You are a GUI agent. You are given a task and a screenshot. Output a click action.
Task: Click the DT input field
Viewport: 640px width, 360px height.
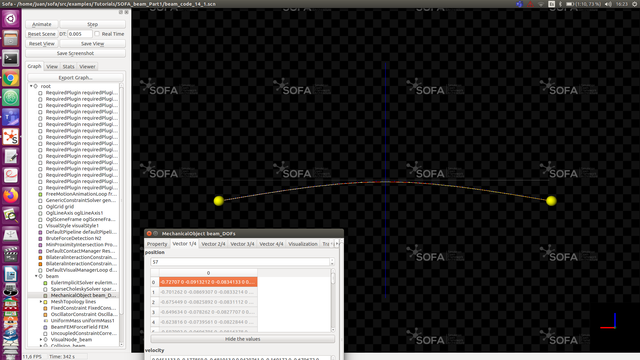[80, 34]
